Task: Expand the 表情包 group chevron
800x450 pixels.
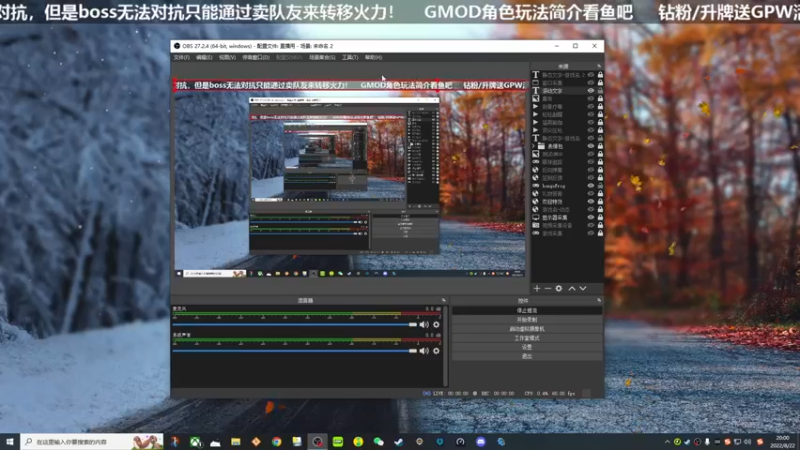Action: 534,146
